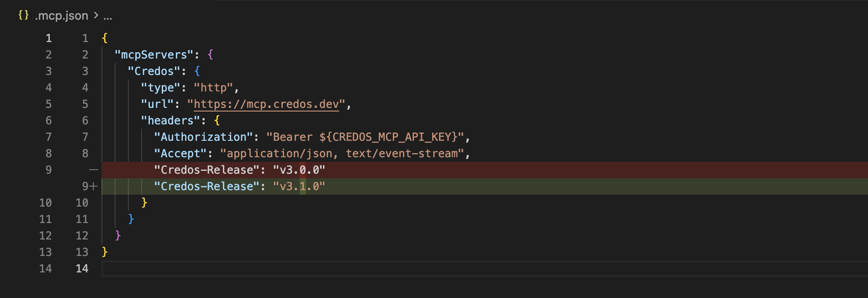Click modified line number 14 in gutter
The width and height of the screenshot is (868, 298).
coord(82,269)
